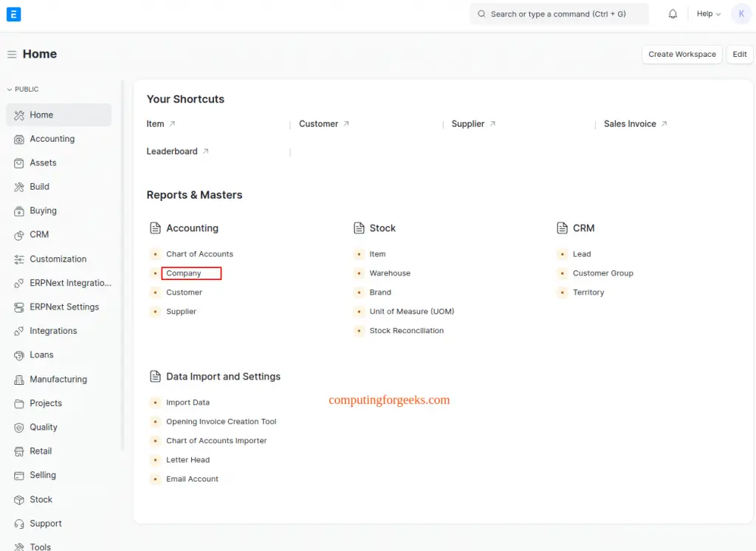Click the Build sidebar icon
756x551 pixels.
(x=18, y=187)
